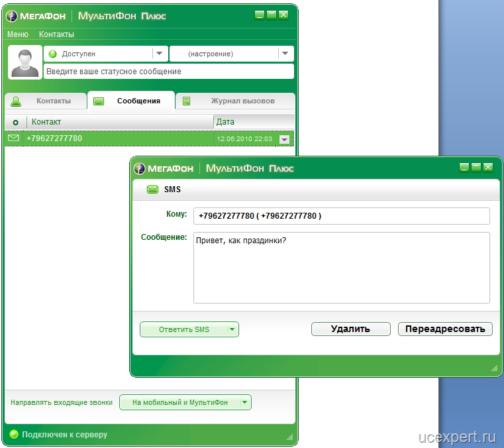
Task: Click SMS envelope icon in SMS window header
Action: pos(153,190)
